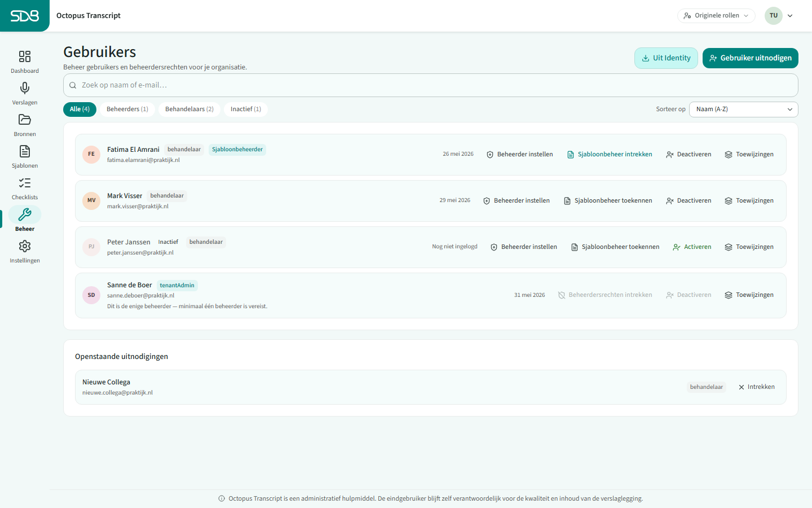This screenshot has width=812, height=508.
Task: Click the footer info icon
Action: click(222, 498)
